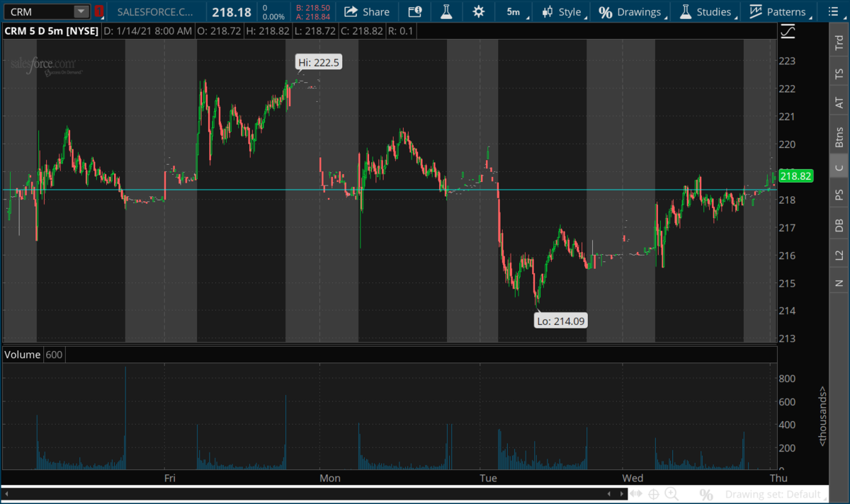
Task: Click the 0.00% change value
Action: click(273, 16)
